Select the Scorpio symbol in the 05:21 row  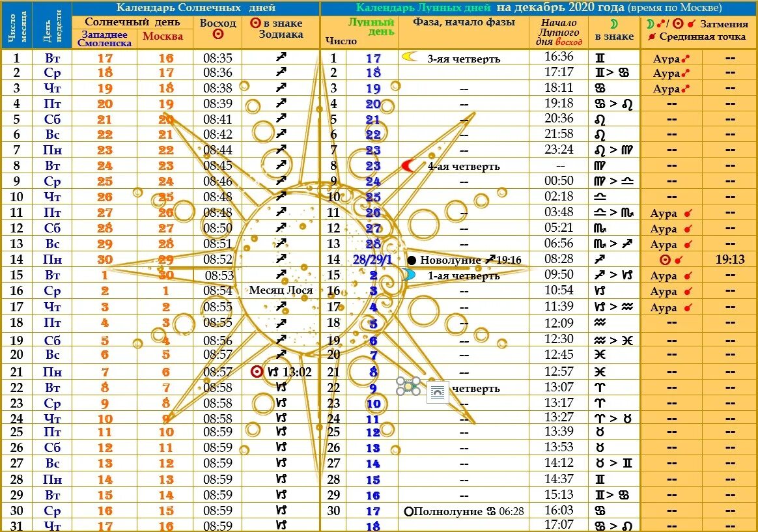pyautogui.click(x=600, y=228)
